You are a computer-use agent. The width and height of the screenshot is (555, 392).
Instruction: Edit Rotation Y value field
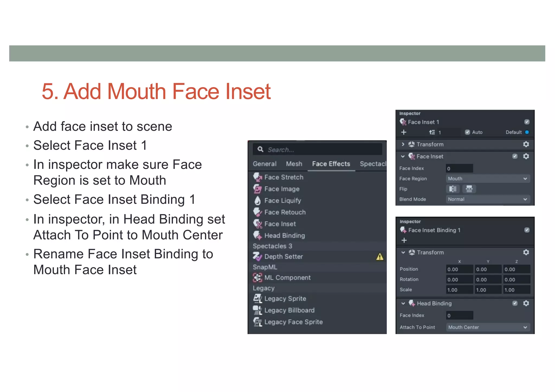(x=488, y=279)
